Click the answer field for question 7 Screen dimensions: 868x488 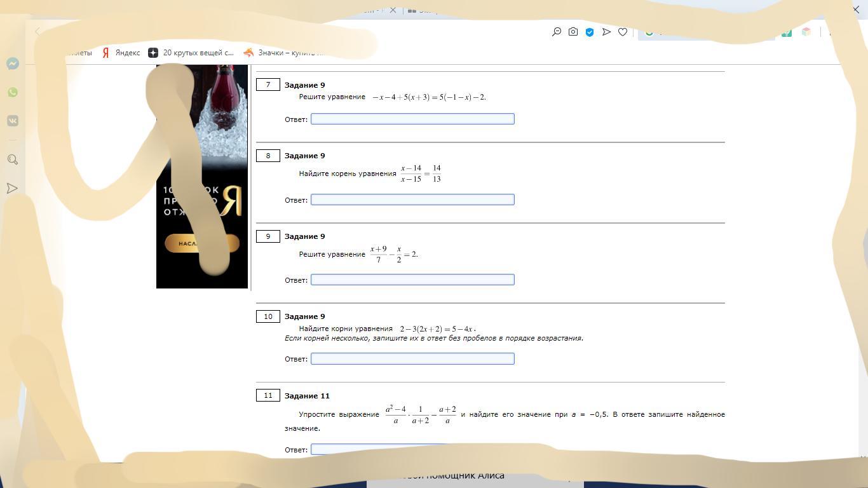tap(412, 119)
